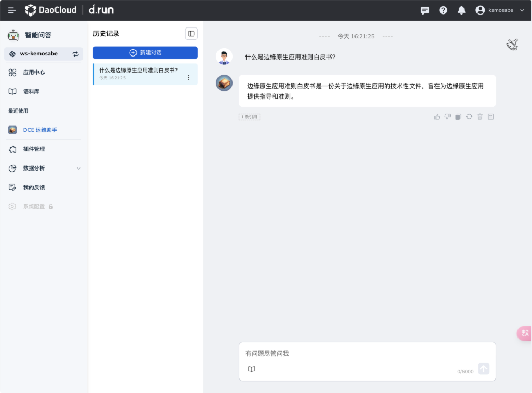The width and height of the screenshot is (532, 393).
Task: Collapse the 历史记录 panel toggle
Action: (192, 34)
